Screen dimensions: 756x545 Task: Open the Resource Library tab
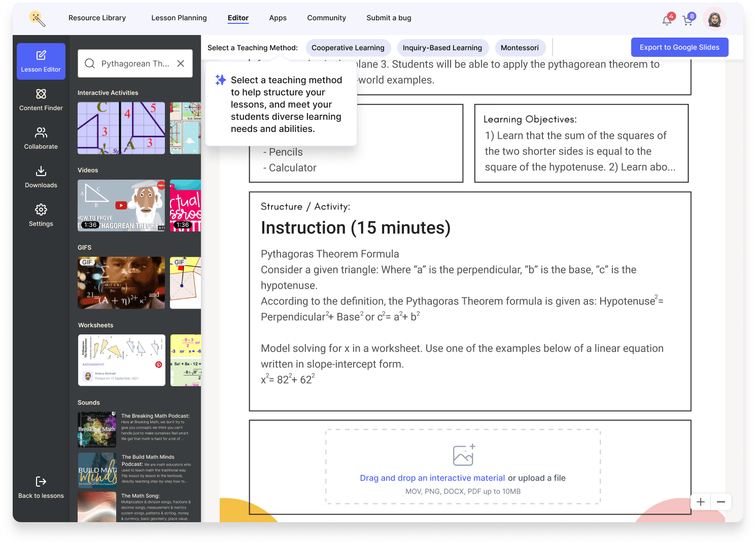coord(97,18)
